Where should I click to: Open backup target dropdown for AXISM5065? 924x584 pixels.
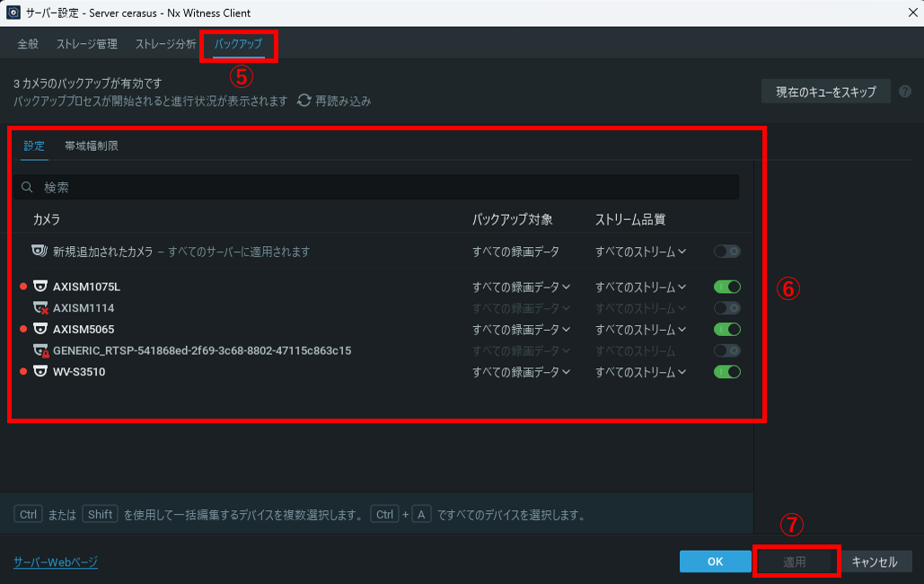tap(521, 330)
